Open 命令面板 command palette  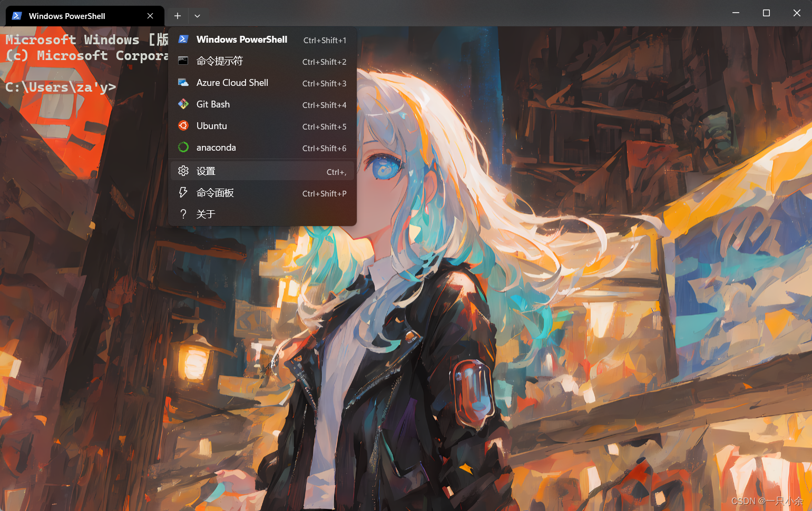point(262,193)
